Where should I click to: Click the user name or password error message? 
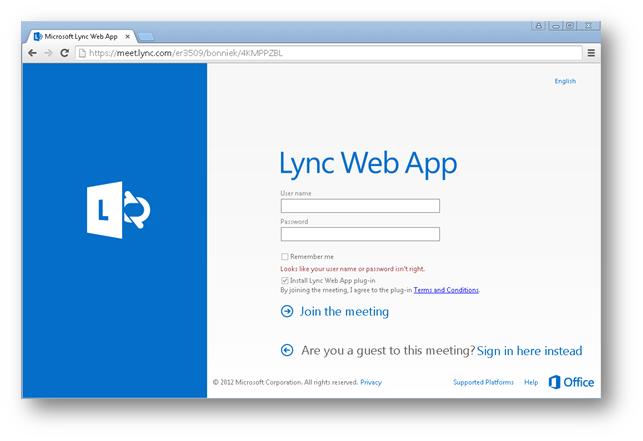(352, 269)
